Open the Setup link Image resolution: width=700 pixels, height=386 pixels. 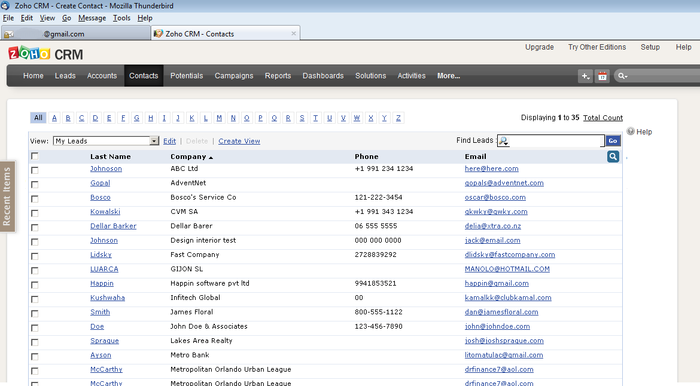point(650,47)
